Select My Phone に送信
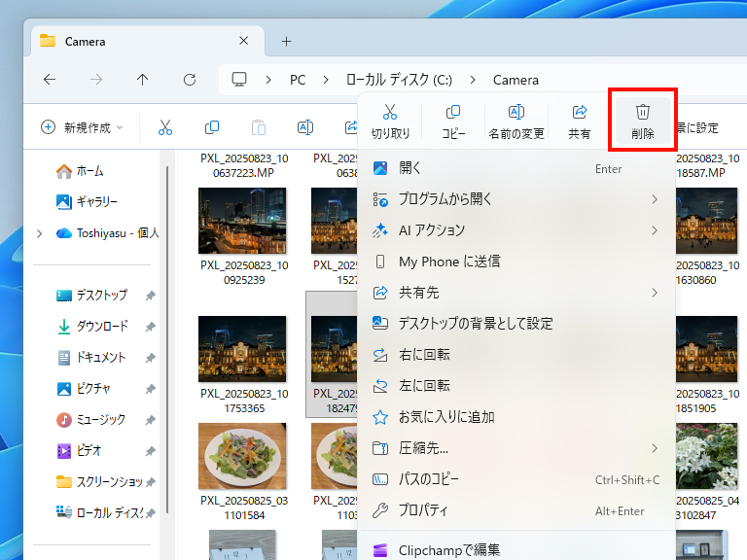Image resolution: width=747 pixels, height=560 pixels. click(x=516, y=262)
